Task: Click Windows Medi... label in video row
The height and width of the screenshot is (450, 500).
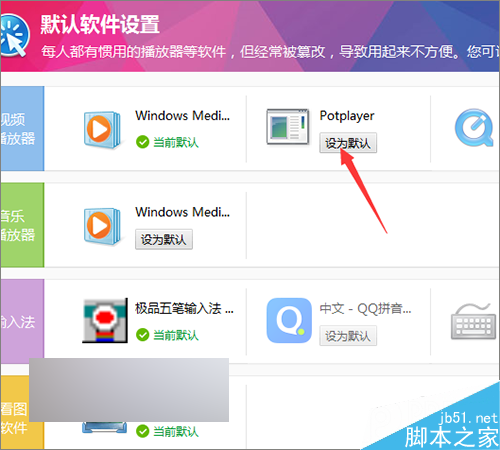Action: (182, 116)
